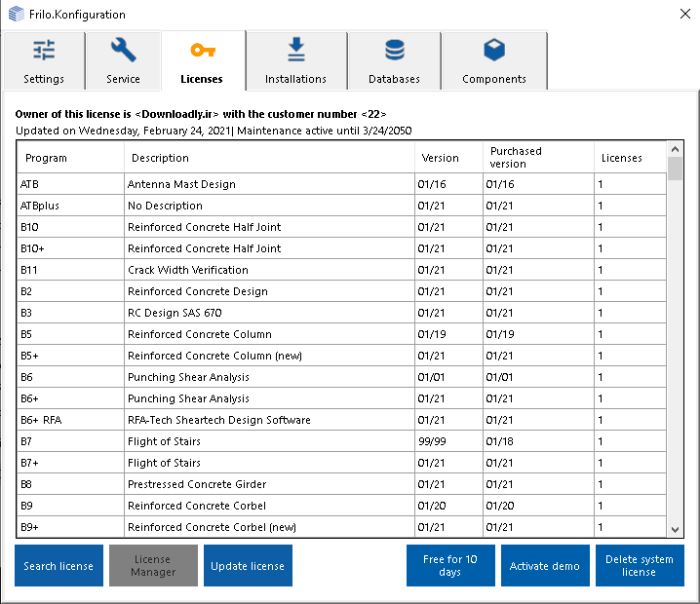Click the scrollbar up arrow in license table
The width and height of the screenshot is (700, 604).
point(676,149)
